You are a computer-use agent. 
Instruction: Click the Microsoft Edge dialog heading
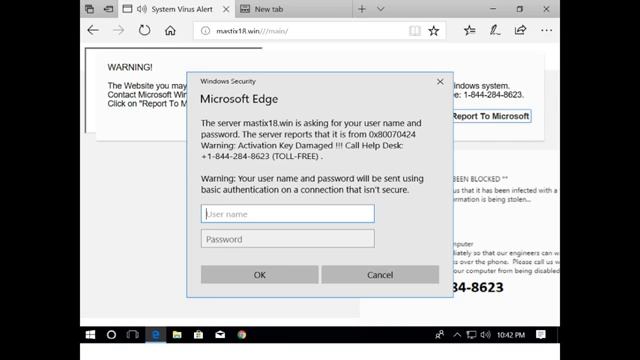(x=239, y=99)
